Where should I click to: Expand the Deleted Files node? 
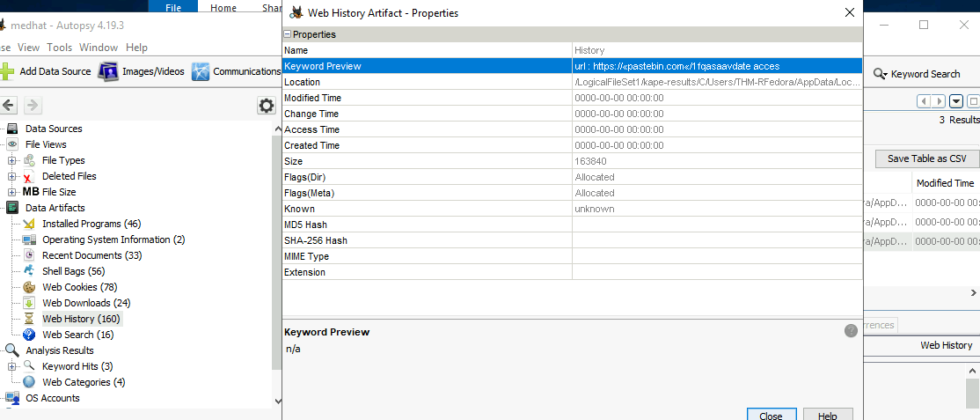[12, 176]
